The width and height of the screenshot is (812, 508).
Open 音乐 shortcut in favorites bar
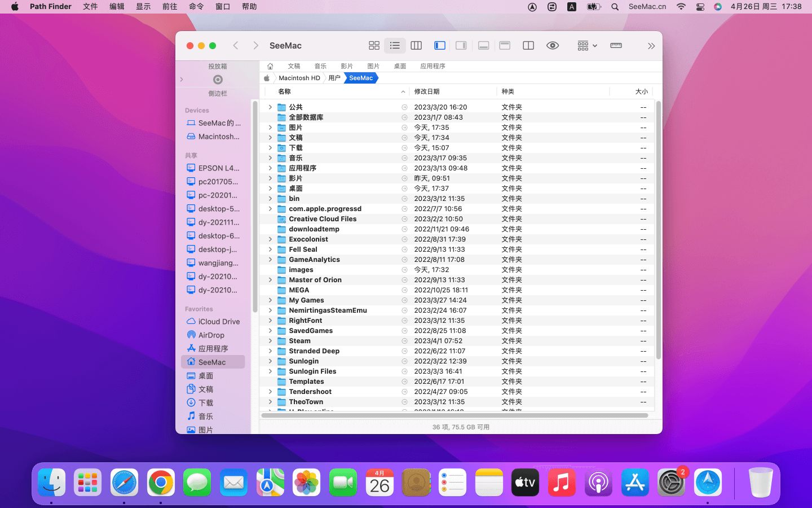click(x=320, y=66)
